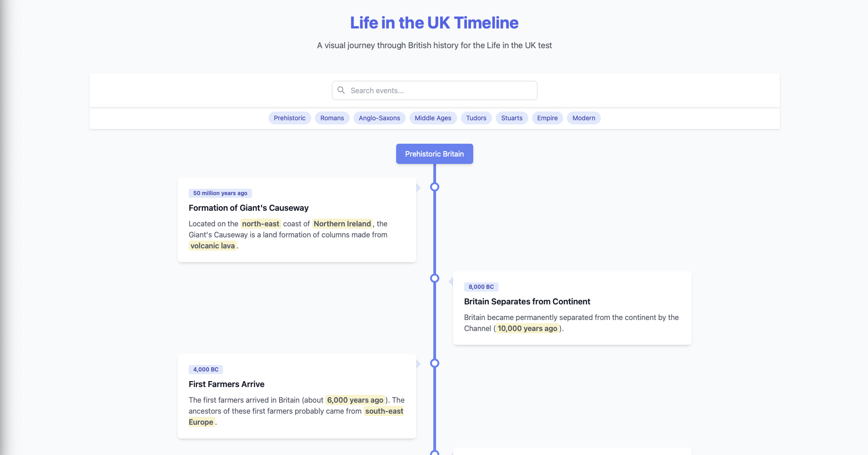Open the Formation of Giant's Causeway card
868x455 pixels.
tap(248, 208)
